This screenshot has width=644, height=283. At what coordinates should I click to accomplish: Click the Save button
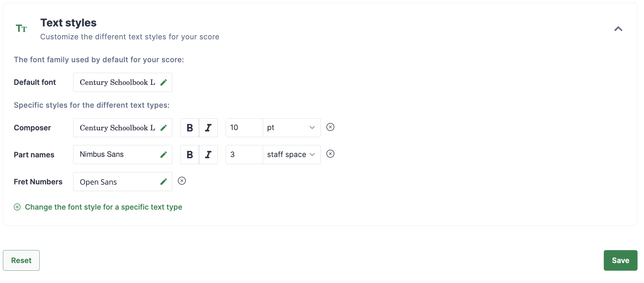621,260
